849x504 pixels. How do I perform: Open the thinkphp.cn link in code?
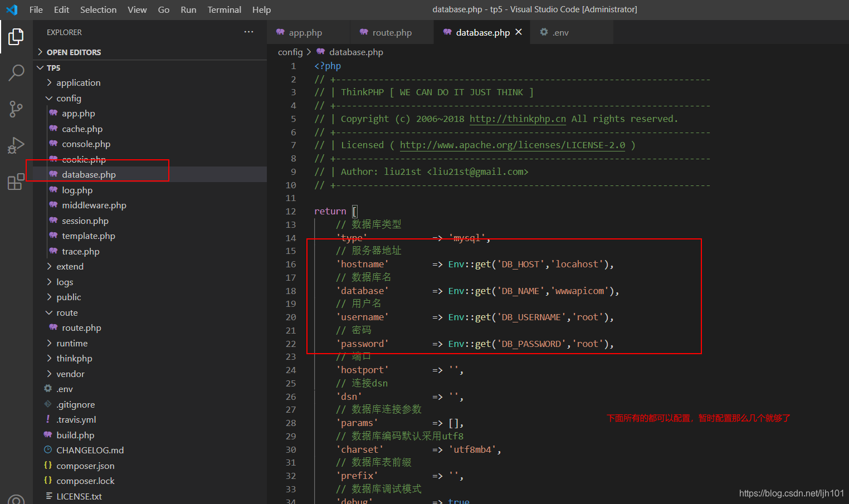(518, 119)
